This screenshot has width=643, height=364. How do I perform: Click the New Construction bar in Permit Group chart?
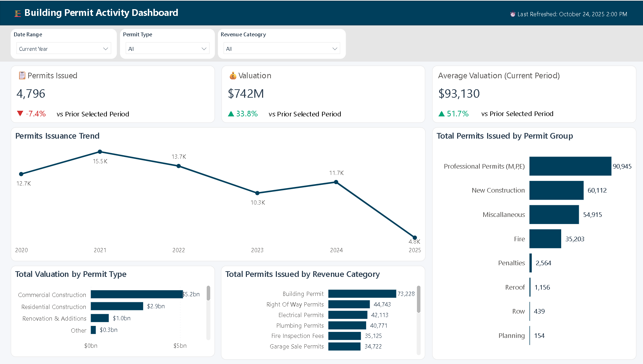(556, 190)
